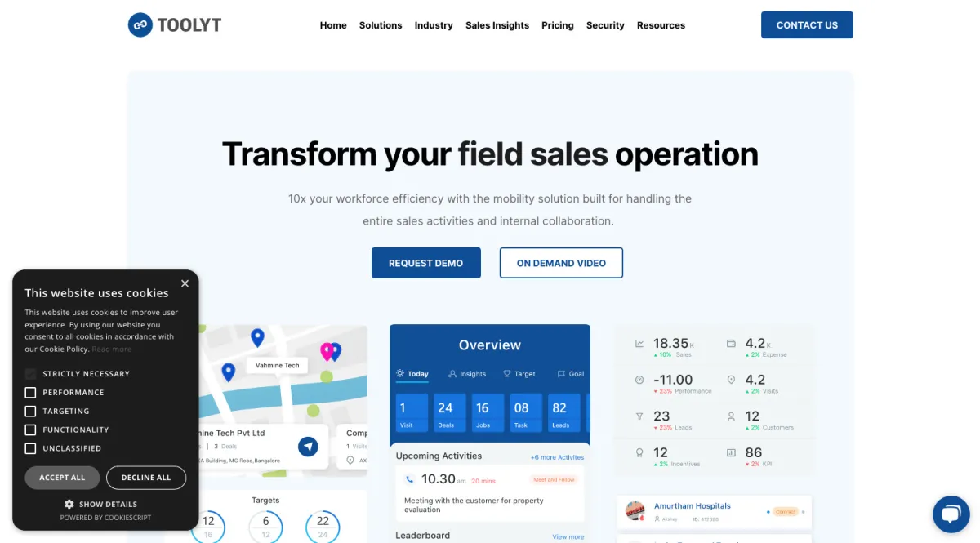Click the KPI bar chart icon
The width and height of the screenshot is (980, 543).
tap(731, 452)
